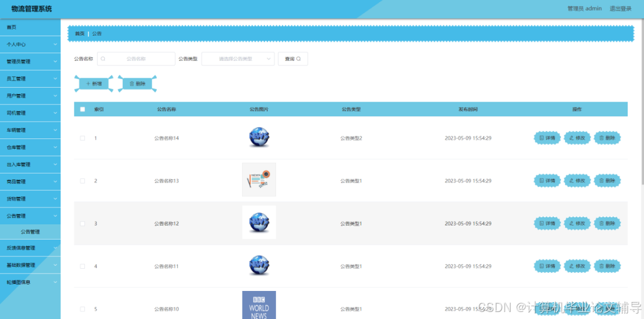
Task: Click the 物流管理系统 title
Action: click(x=32, y=9)
